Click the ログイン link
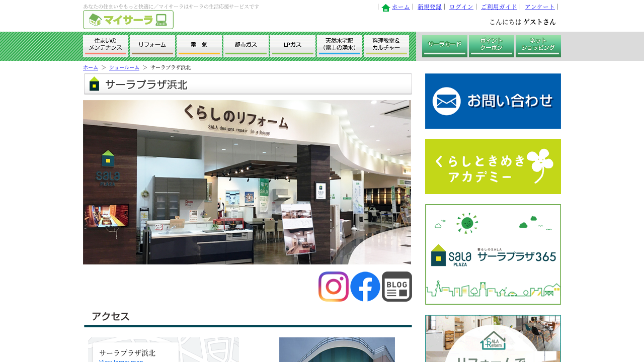The width and height of the screenshot is (644, 362). 461,7
